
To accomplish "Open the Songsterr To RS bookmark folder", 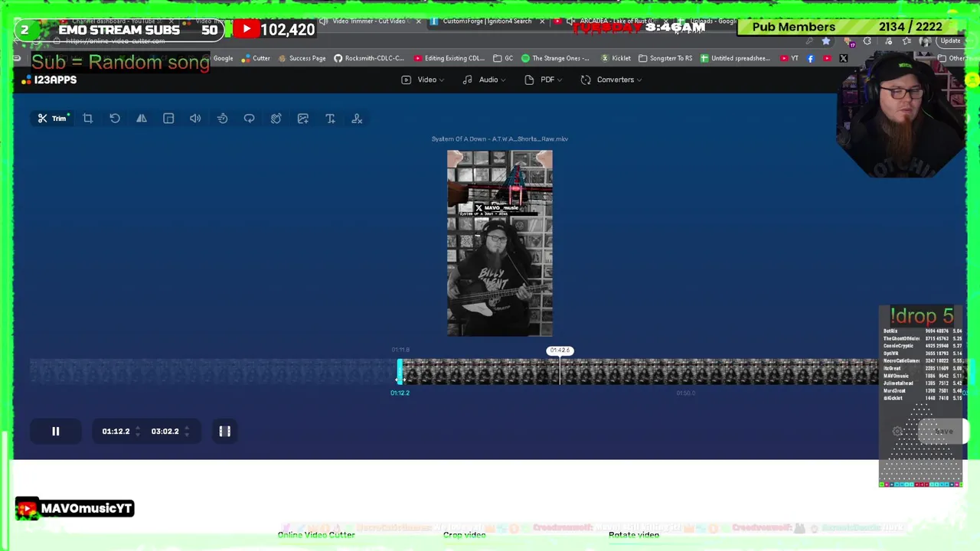I will point(665,58).
